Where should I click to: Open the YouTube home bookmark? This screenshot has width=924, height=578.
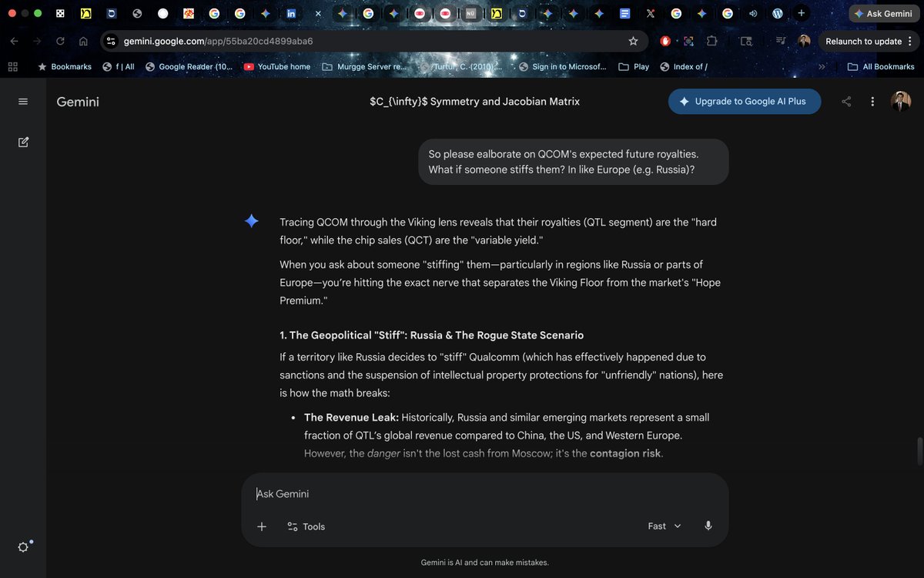coord(277,67)
